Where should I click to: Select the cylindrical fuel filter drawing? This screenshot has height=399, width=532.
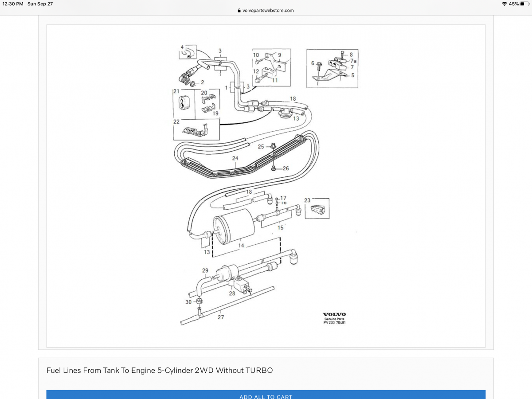click(x=234, y=229)
